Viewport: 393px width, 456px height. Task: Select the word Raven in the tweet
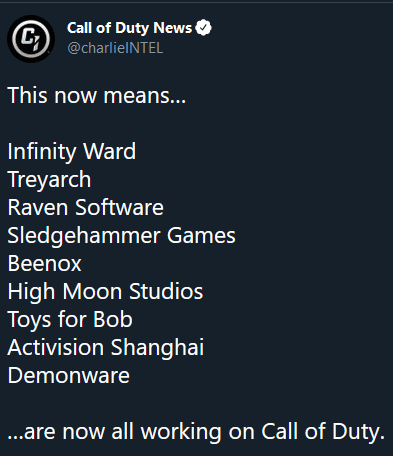38,207
